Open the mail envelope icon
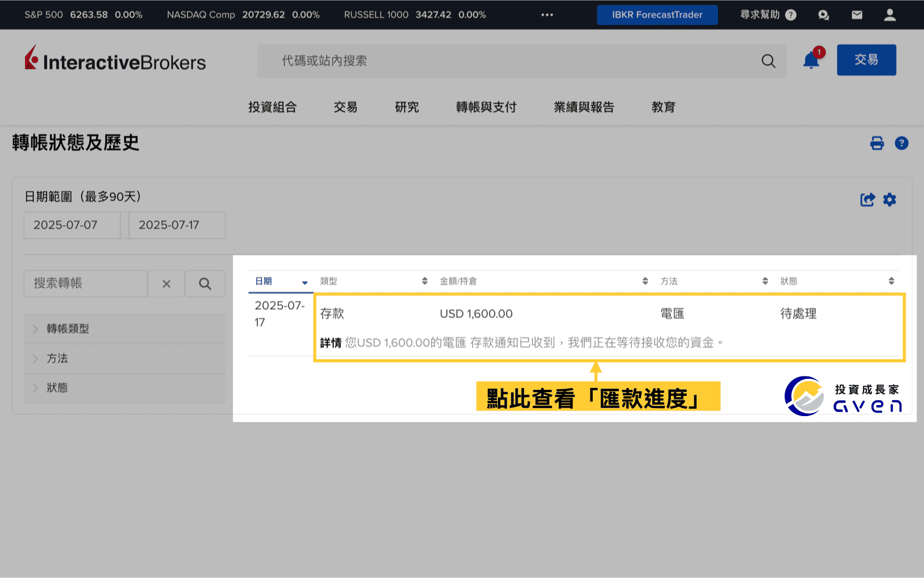This screenshot has height=578, width=924. (857, 15)
